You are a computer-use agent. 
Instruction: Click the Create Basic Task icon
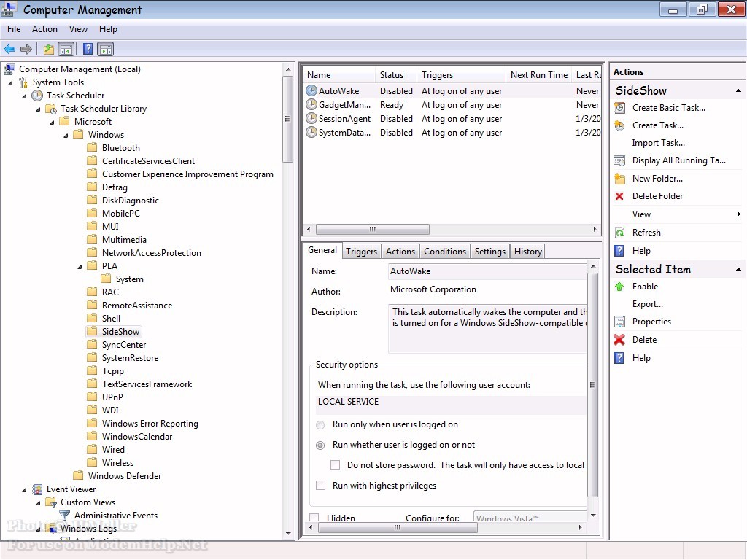(619, 108)
